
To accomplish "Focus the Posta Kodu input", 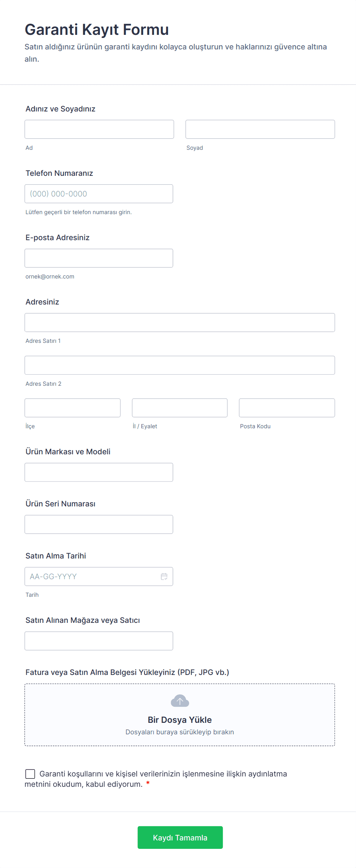I will point(287,408).
